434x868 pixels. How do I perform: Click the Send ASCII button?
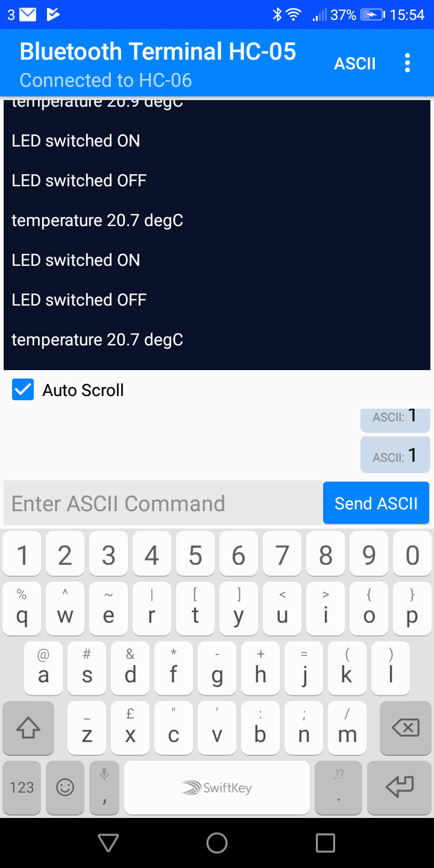coord(376,503)
